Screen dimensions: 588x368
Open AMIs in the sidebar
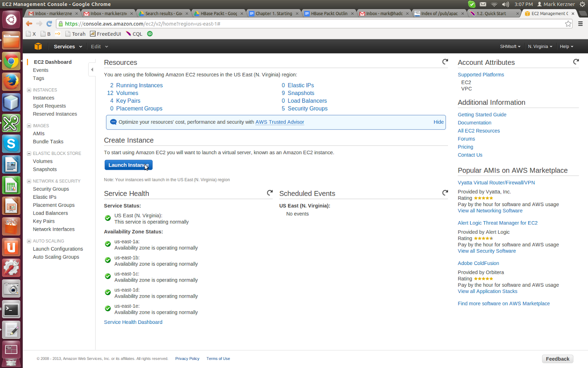[39, 134]
